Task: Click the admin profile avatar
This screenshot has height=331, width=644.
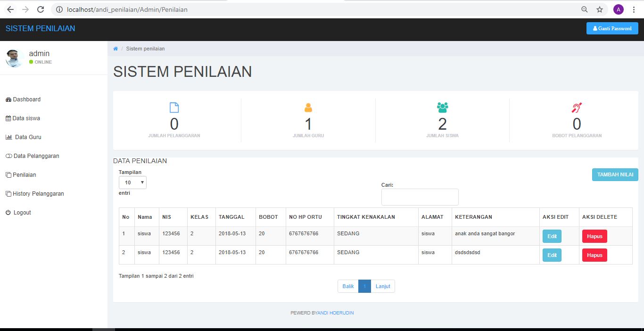Action: [15, 58]
